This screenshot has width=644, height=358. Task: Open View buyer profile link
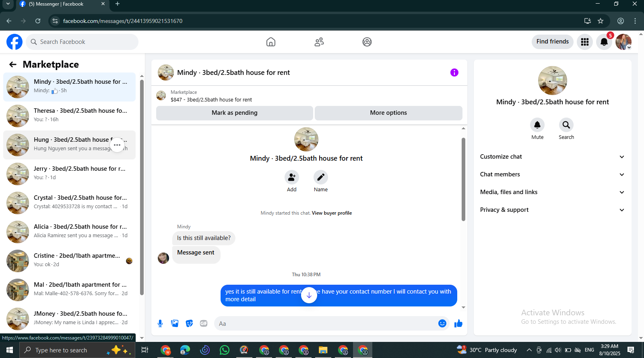[x=332, y=213]
